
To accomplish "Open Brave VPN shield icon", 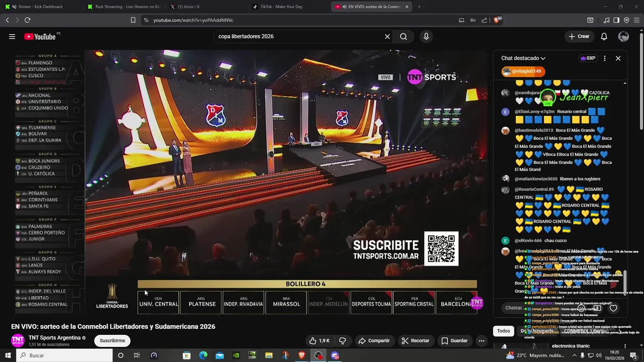I will 626,20.
